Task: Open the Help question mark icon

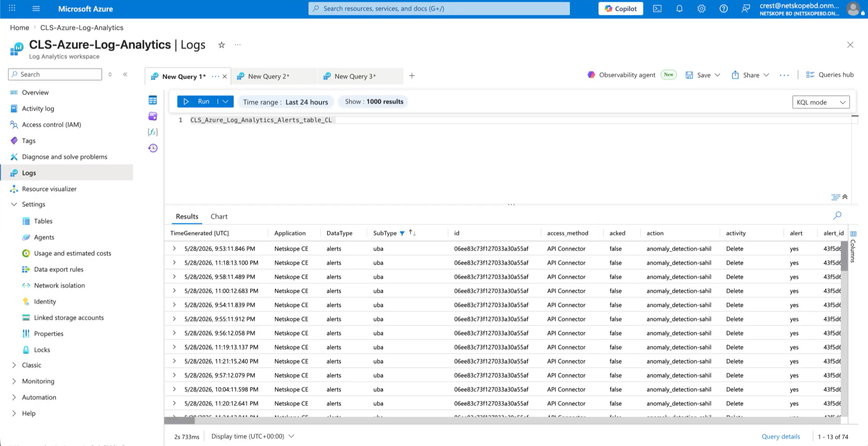Action: point(724,9)
